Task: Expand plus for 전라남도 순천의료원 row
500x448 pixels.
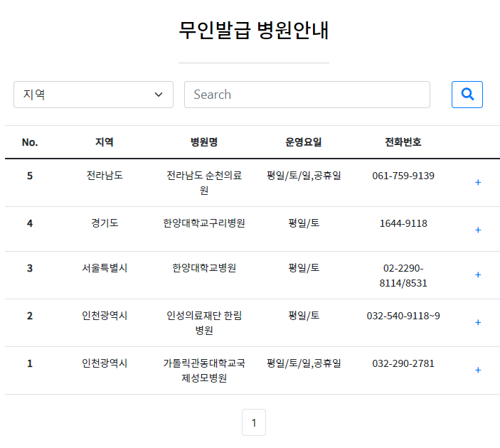Action: (478, 182)
